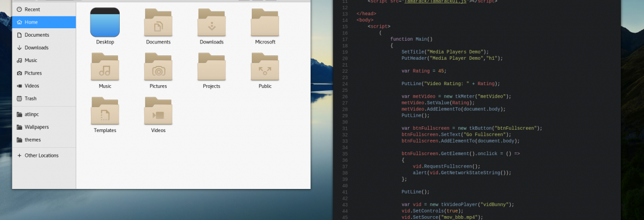Click the plus icon beside Other Locations
Image resolution: width=644 pixels, height=220 pixels.
[19, 156]
